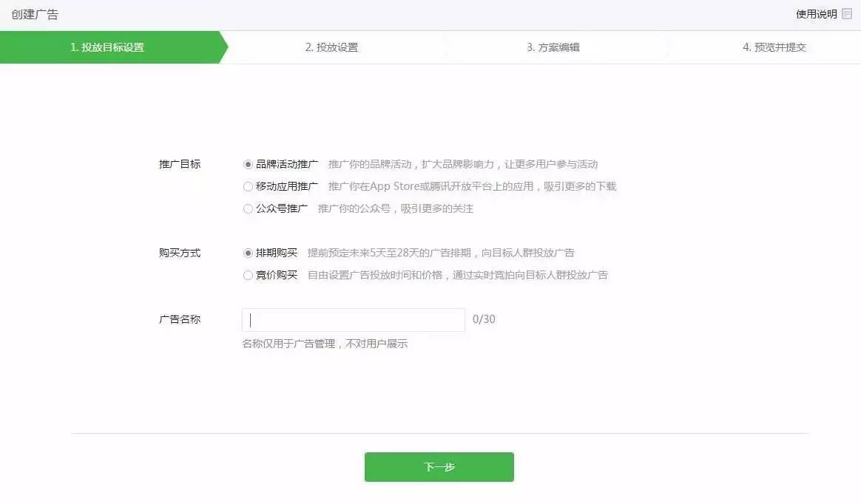Select 排期购买 as purchase method
The image size is (861, 504).
(248, 253)
